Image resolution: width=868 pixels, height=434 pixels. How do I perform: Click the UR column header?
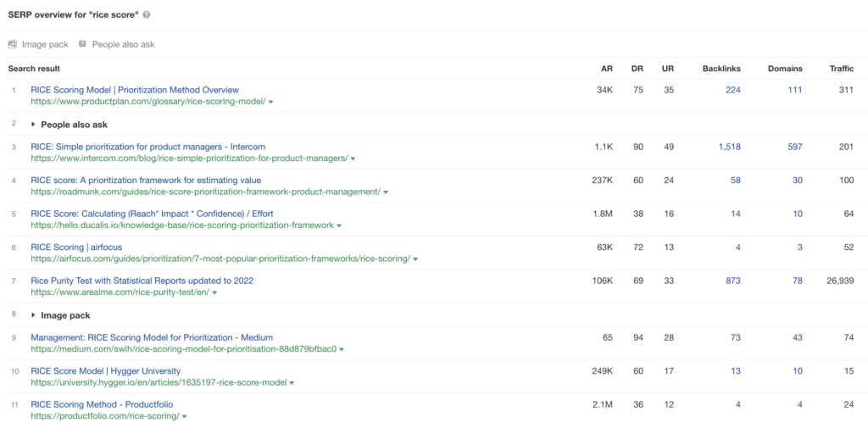coord(668,69)
